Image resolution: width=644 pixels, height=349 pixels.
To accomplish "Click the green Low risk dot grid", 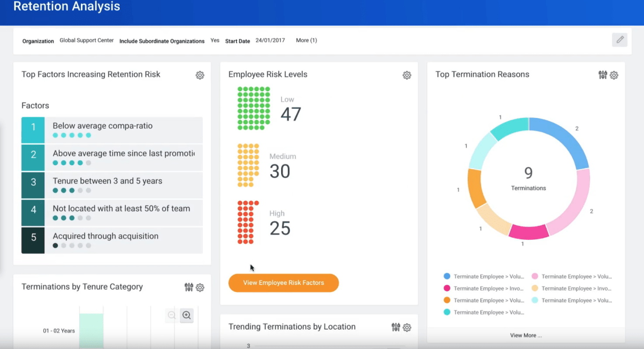I will [x=254, y=108].
